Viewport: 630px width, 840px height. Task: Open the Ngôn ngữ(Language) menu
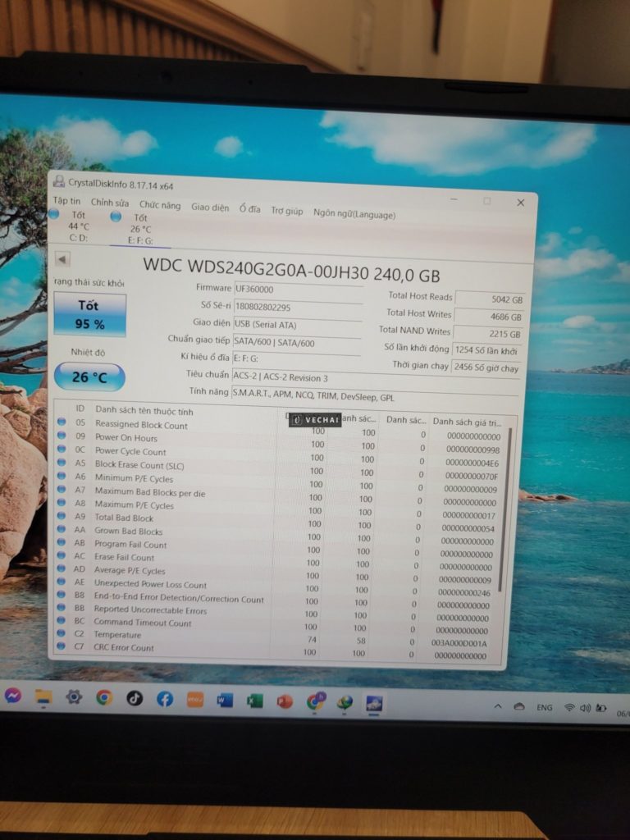(x=354, y=213)
